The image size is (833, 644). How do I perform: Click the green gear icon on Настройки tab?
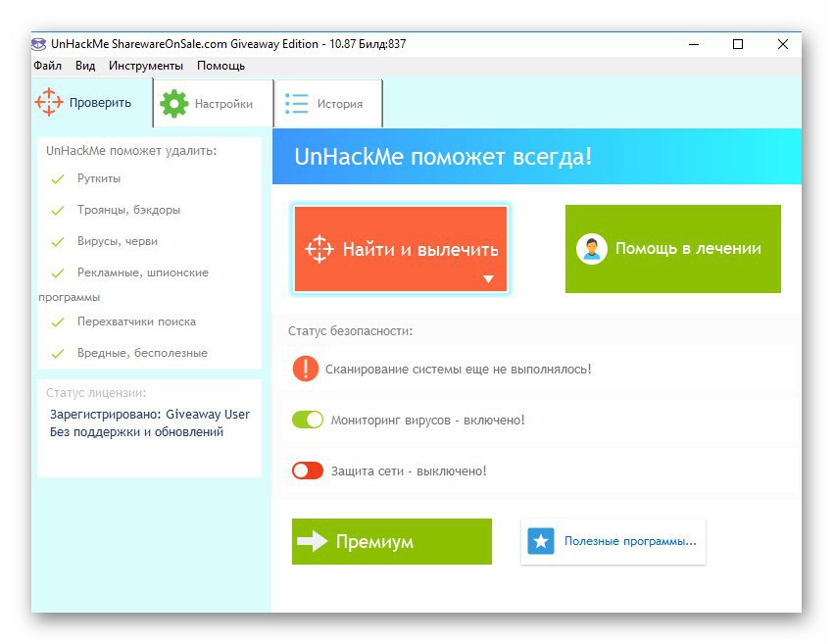(173, 104)
